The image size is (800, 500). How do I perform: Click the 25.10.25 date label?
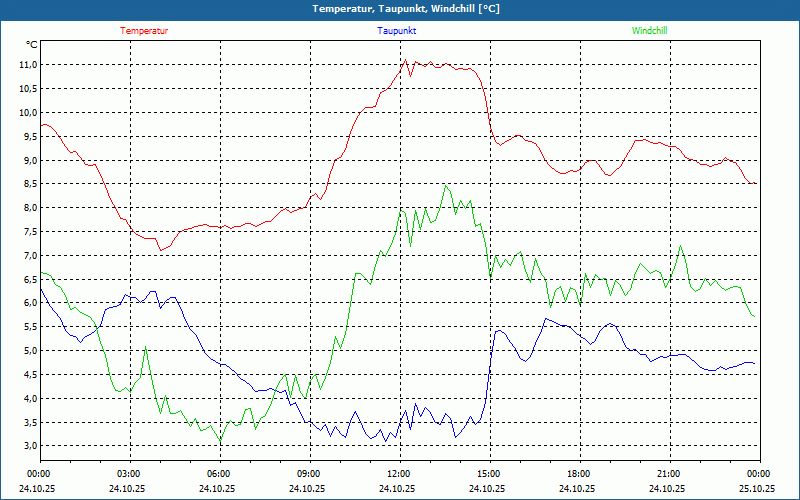[x=757, y=488]
